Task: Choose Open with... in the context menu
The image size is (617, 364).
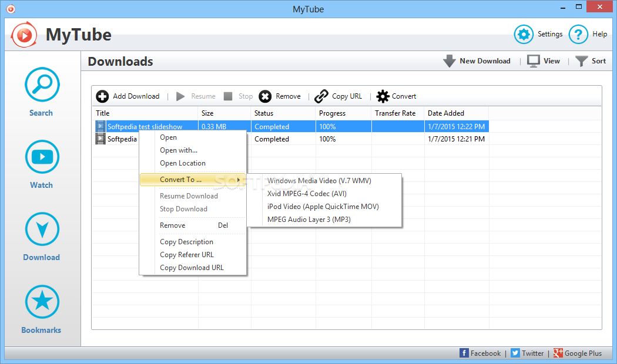Action: click(x=193, y=150)
